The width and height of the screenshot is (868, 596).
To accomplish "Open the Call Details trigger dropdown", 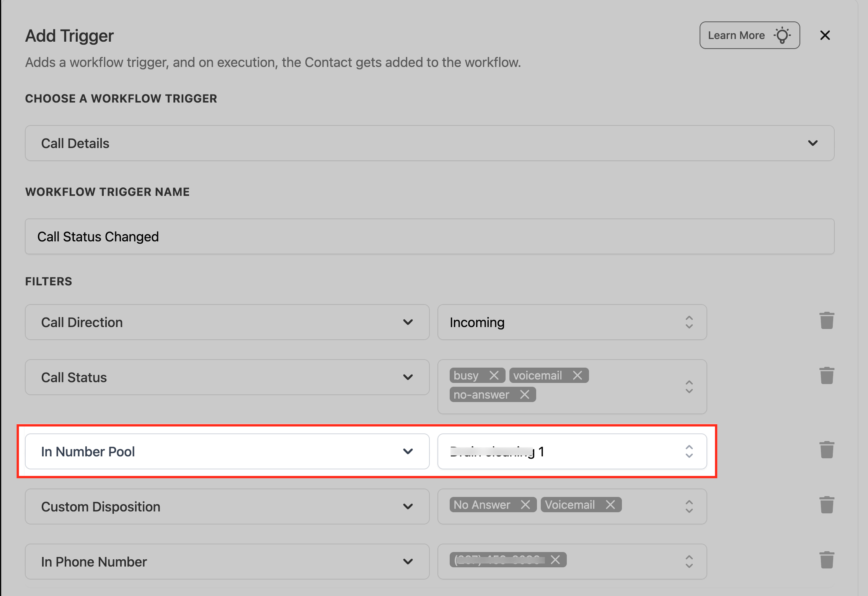I will (429, 143).
